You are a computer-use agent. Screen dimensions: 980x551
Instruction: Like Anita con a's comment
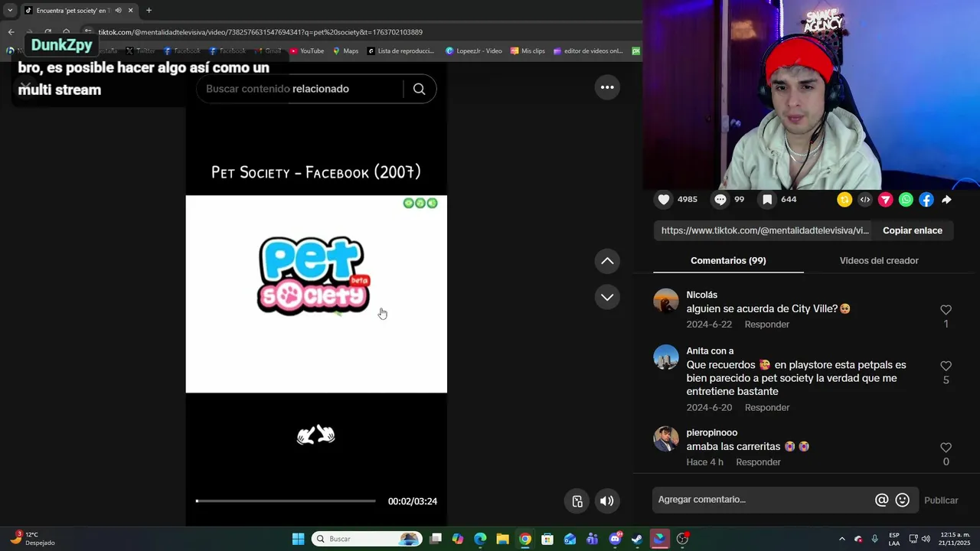946,366
